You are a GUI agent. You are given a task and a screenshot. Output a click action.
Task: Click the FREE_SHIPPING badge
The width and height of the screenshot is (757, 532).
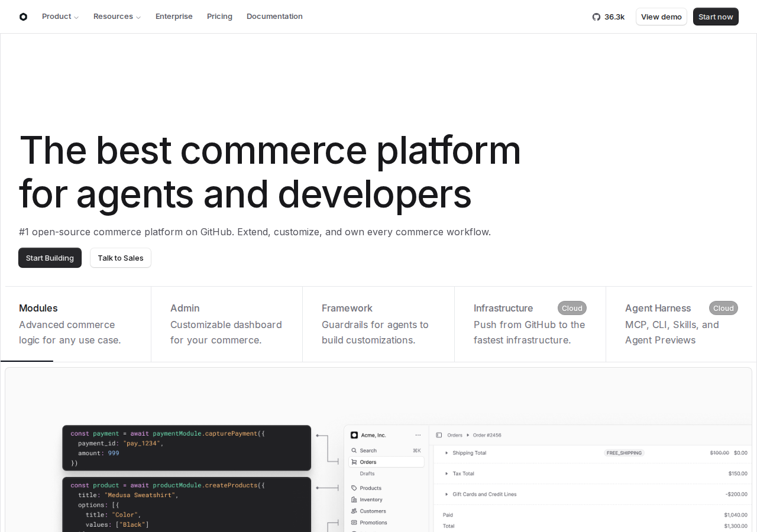pyautogui.click(x=624, y=453)
